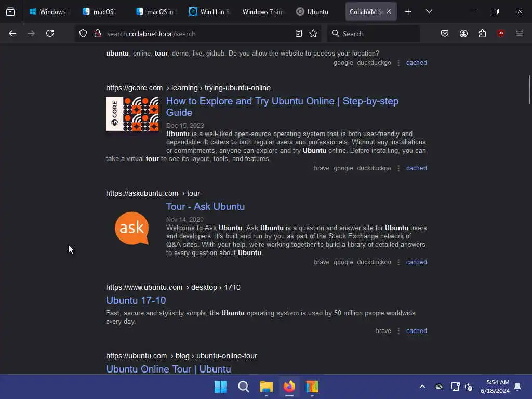This screenshot has height=399, width=532.
Task: Click the forward navigation arrow
Action: click(31, 33)
